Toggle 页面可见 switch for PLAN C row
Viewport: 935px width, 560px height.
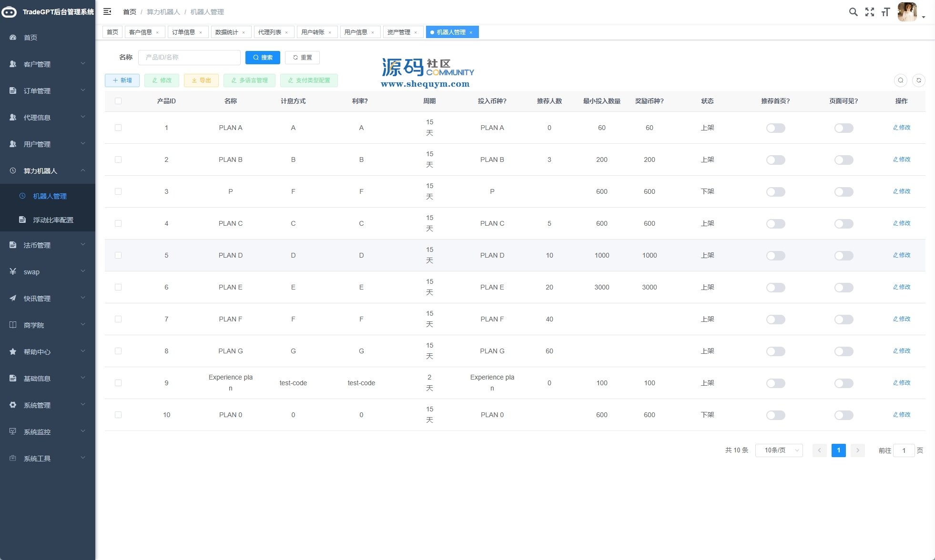coord(844,224)
